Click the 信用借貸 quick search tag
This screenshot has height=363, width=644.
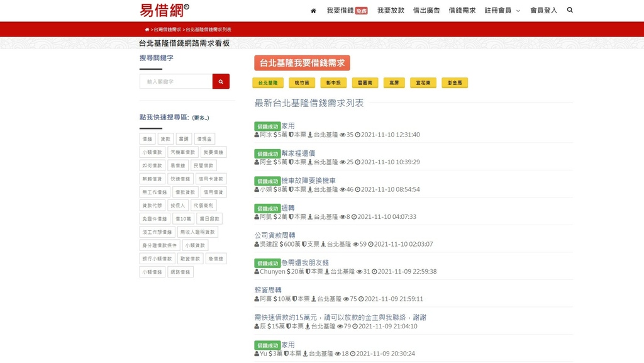214,192
